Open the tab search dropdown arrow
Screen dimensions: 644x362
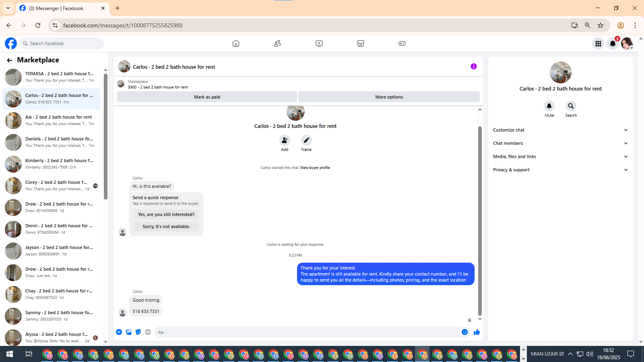point(8,8)
